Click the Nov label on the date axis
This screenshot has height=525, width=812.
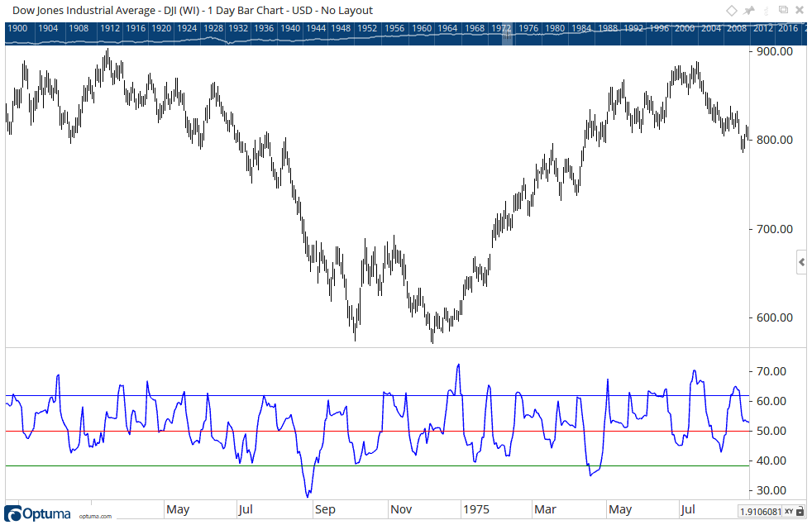pos(401,509)
